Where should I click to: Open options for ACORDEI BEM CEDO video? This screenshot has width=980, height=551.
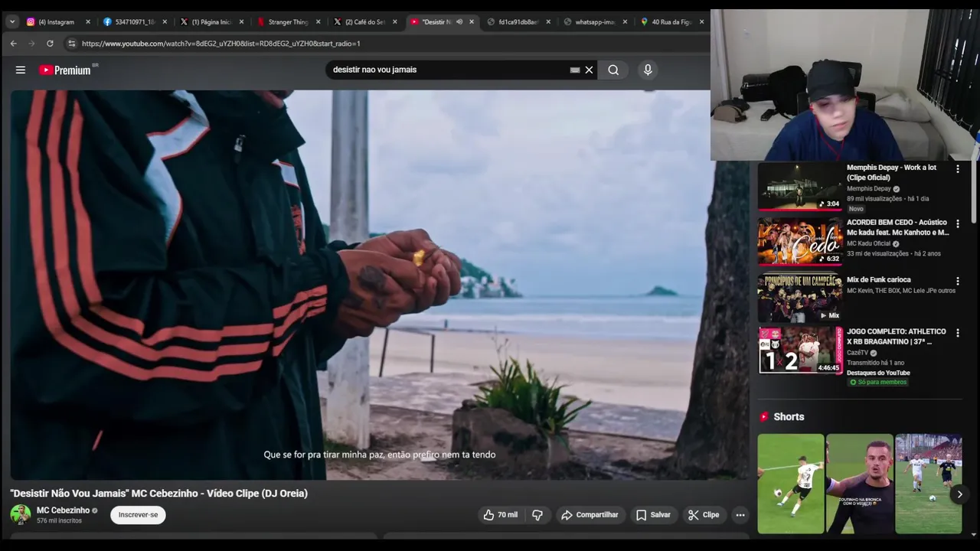point(957,224)
